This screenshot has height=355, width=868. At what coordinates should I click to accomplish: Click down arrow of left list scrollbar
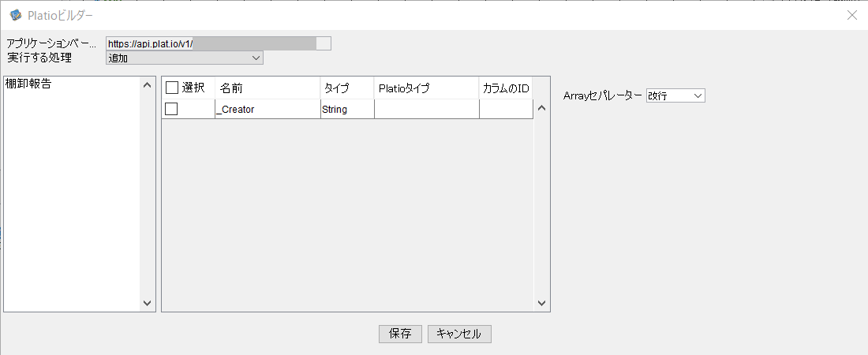(x=147, y=303)
